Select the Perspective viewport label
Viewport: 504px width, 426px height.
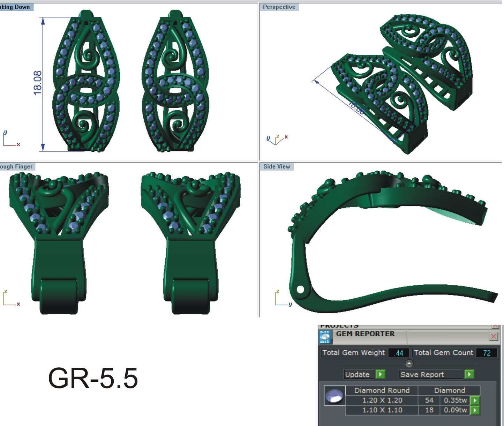pos(279,7)
